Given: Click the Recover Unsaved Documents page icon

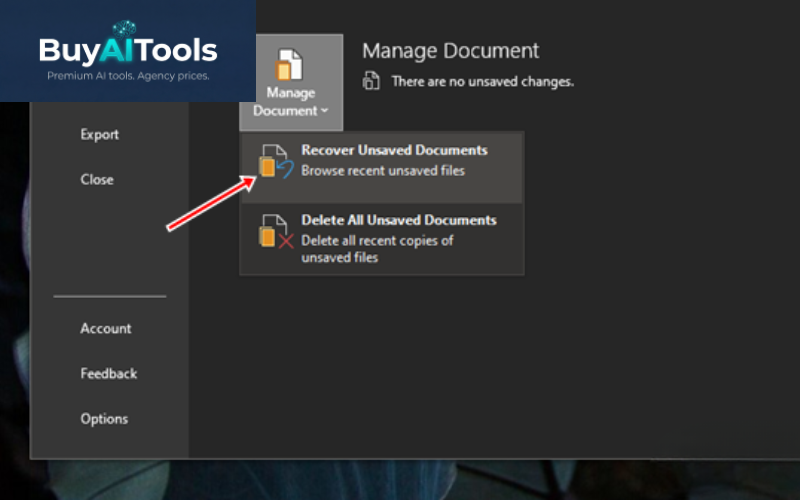Looking at the screenshot, I should 276,161.
